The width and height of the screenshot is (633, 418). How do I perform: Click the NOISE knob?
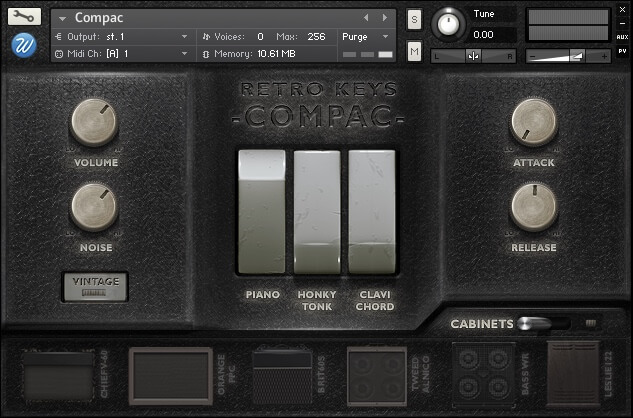(x=94, y=207)
